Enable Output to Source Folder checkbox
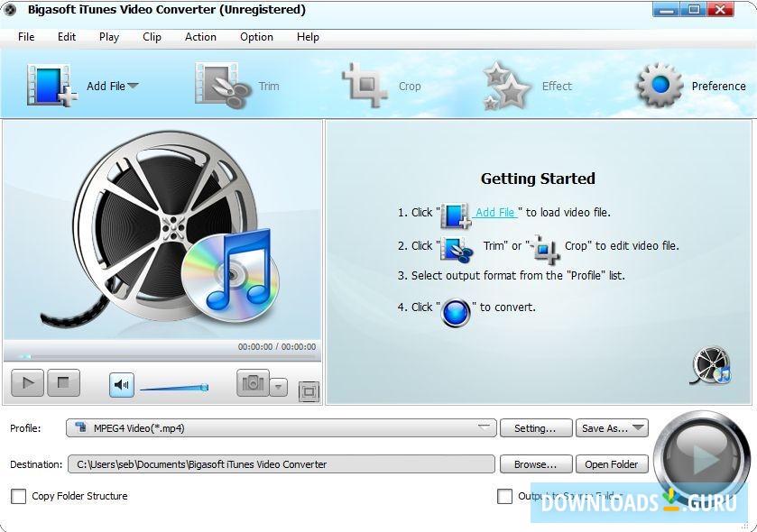 click(505, 496)
